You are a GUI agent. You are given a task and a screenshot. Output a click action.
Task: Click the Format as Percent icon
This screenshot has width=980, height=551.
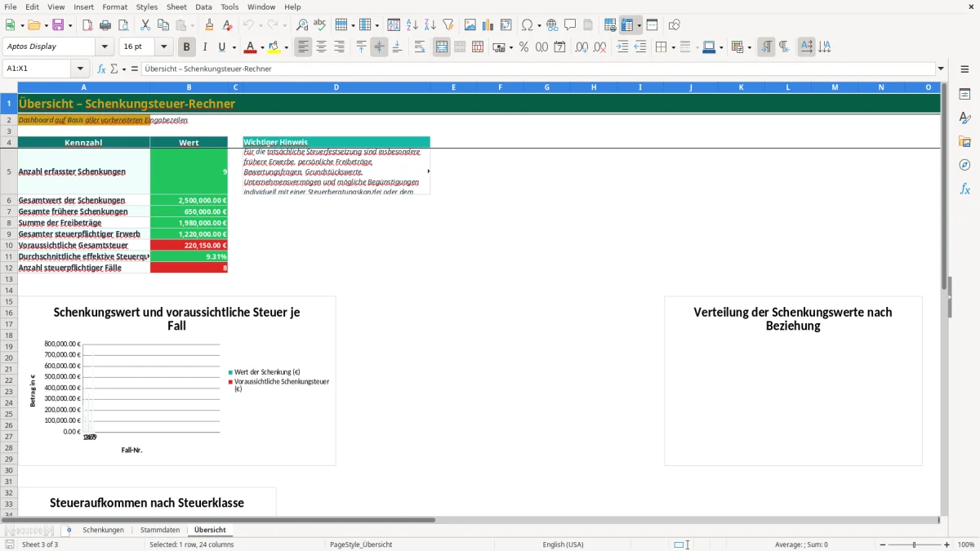coord(523,47)
